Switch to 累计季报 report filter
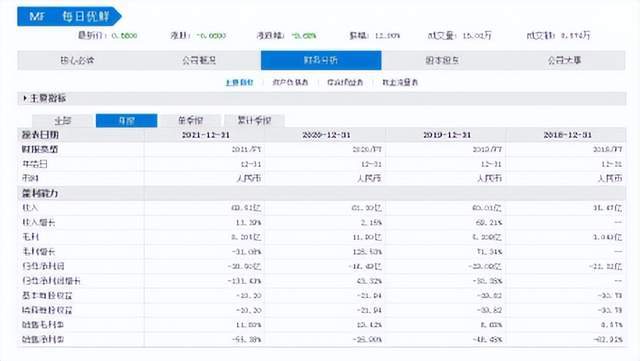The height and width of the screenshot is (361, 640). [254, 121]
